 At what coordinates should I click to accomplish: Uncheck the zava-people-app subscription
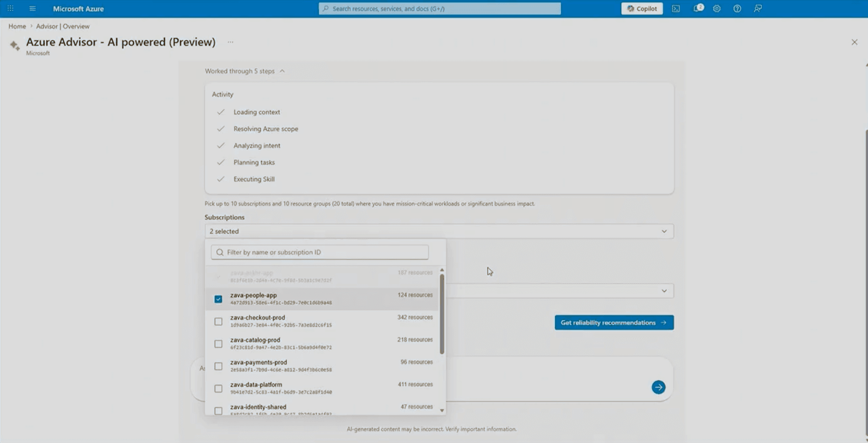coord(218,299)
